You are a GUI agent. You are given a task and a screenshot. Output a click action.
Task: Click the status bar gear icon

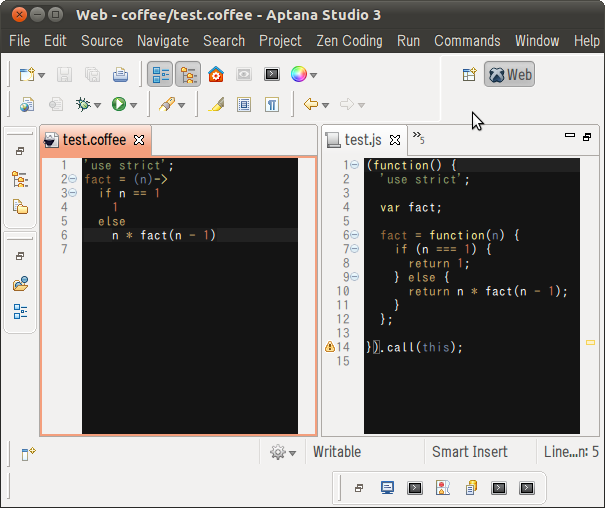277,452
